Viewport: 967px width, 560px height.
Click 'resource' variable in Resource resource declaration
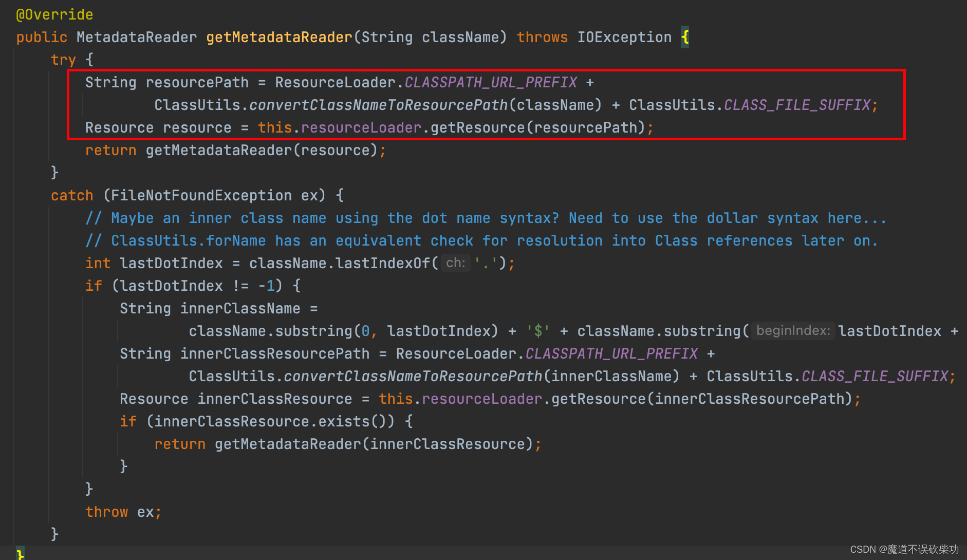(197, 127)
